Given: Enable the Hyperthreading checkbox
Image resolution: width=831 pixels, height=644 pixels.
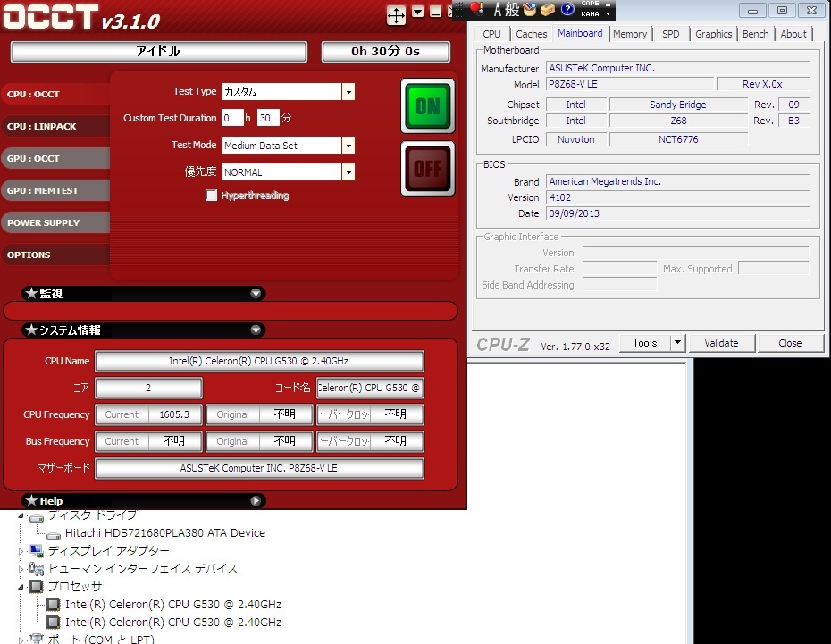Looking at the screenshot, I should [x=212, y=196].
